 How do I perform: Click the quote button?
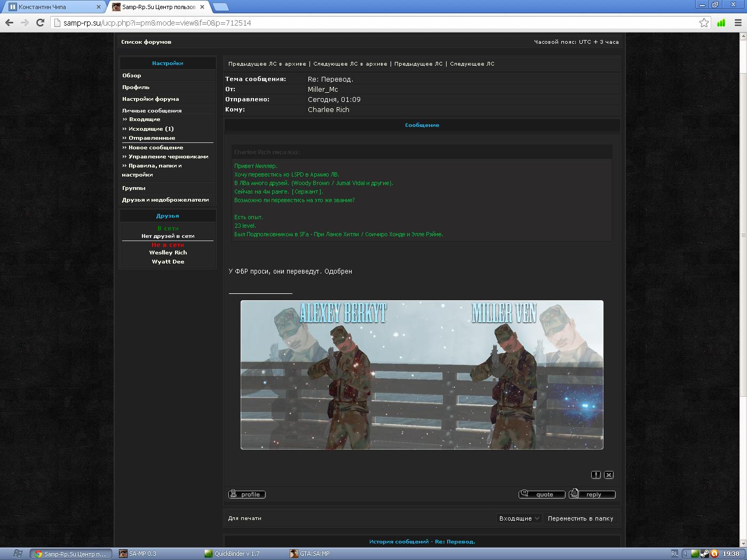[x=542, y=494]
